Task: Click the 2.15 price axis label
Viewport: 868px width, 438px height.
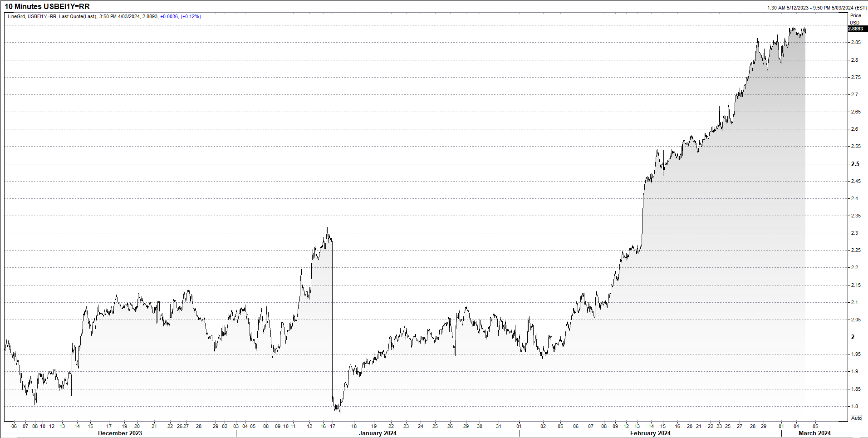Action: pyautogui.click(x=856, y=285)
